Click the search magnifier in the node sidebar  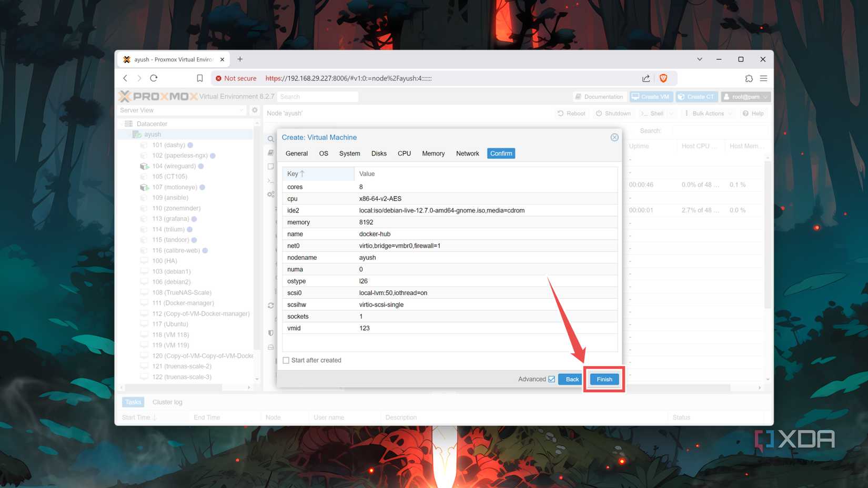point(270,139)
